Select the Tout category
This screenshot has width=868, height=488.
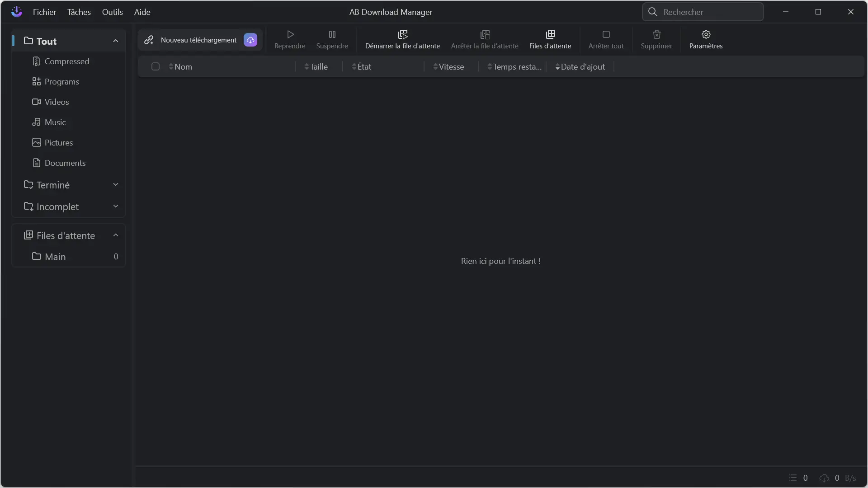tap(69, 41)
